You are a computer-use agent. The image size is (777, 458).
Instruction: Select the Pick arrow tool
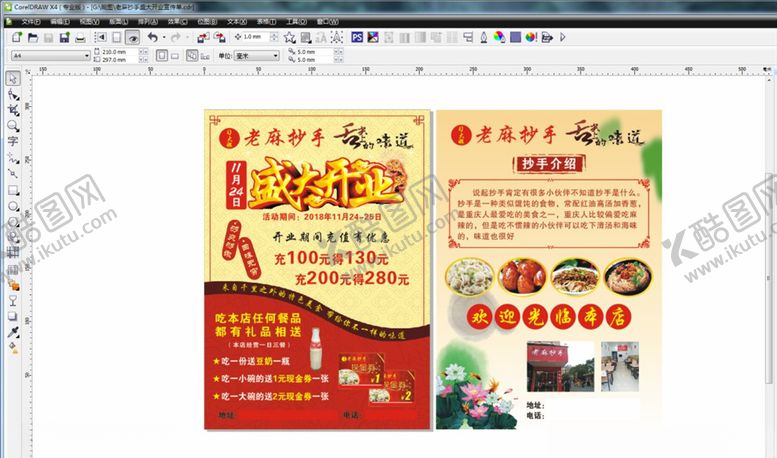[x=13, y=78]
